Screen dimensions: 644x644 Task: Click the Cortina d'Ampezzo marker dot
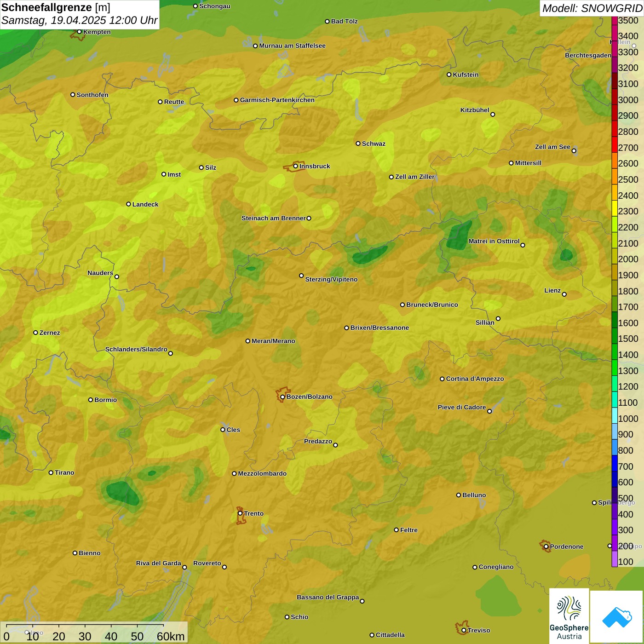(442, 379)
